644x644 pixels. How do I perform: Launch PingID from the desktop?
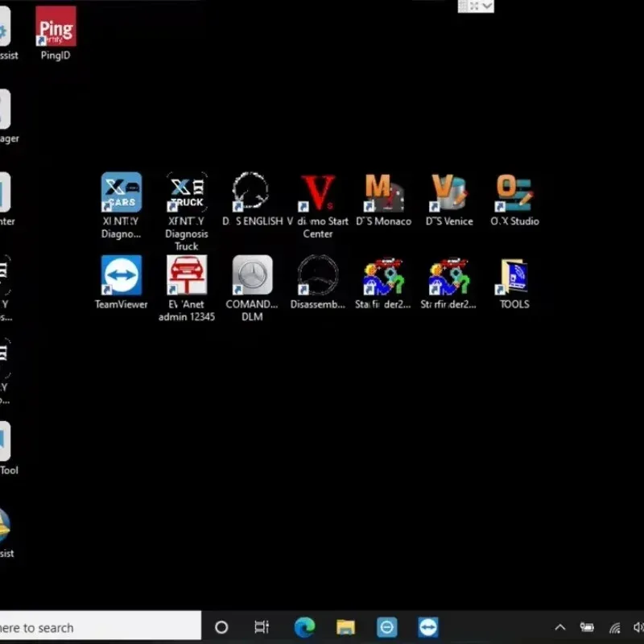55,28
